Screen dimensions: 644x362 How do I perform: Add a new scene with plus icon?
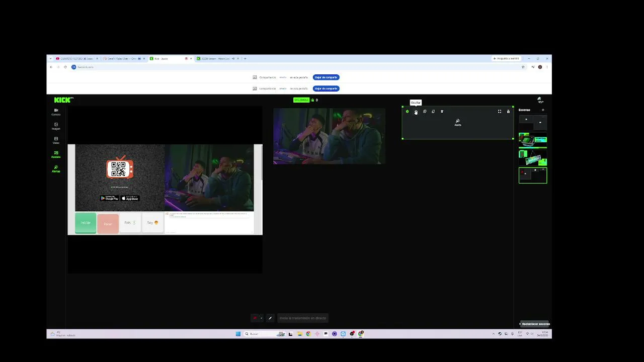(x=543, y=110)
